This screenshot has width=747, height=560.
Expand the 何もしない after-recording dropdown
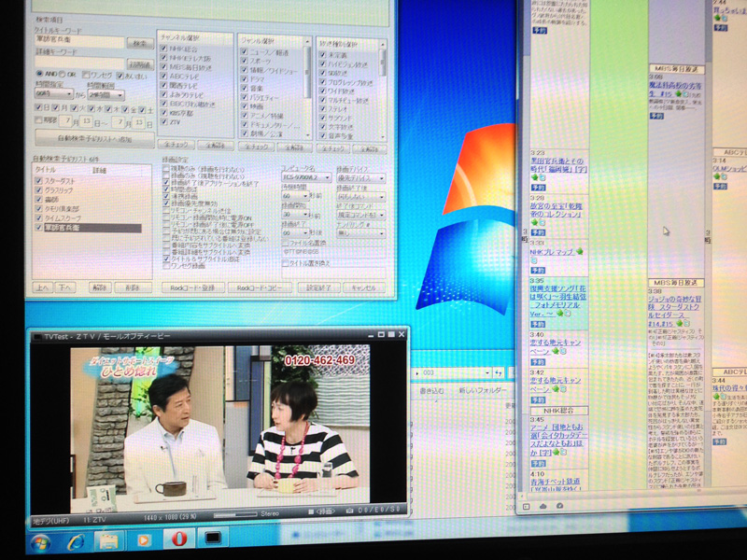[360, 197]
